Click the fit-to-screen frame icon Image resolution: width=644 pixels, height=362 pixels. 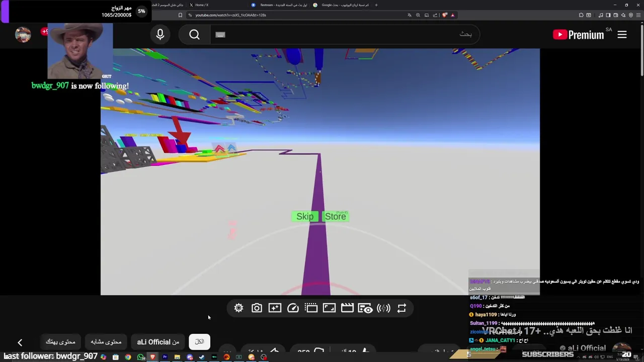pyautogui.click(x=329, y=308)
